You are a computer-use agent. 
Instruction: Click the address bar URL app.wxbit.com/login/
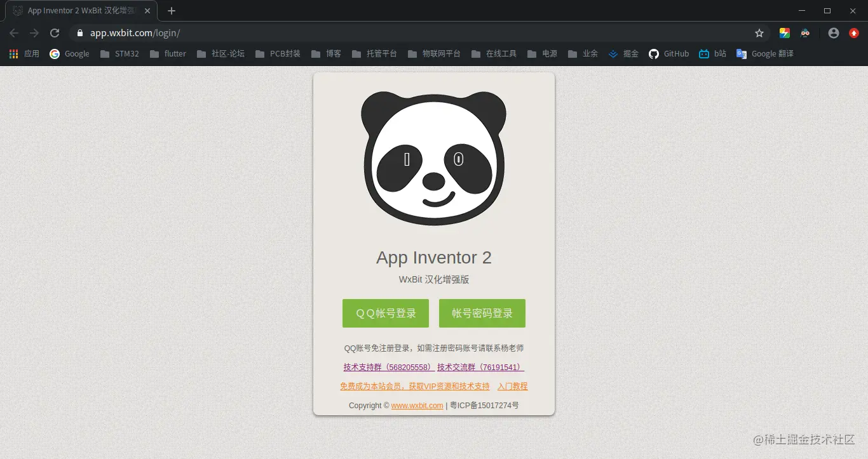[x=135, y=33]
